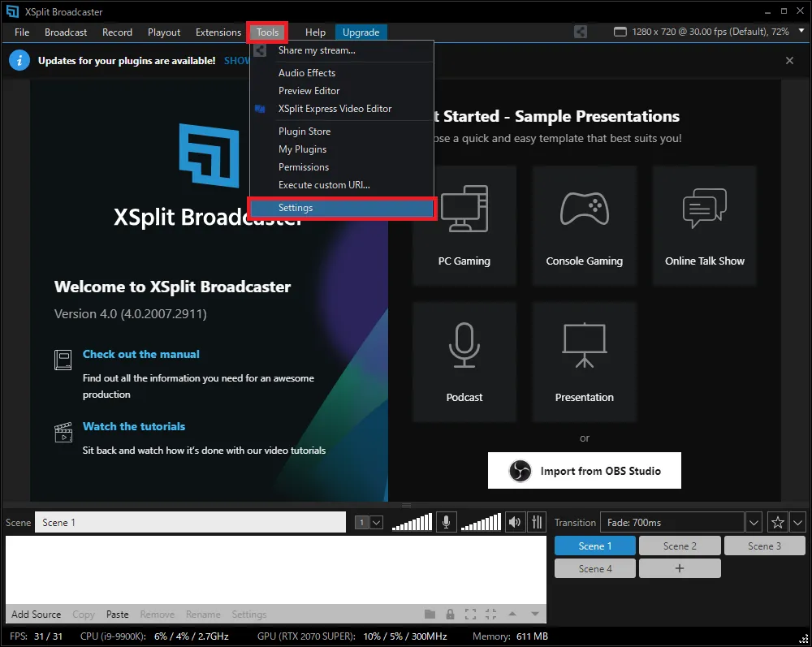812x647 pixels.
Task: Click the FPS 31 / 31 status text
Action: pos(37,636)
